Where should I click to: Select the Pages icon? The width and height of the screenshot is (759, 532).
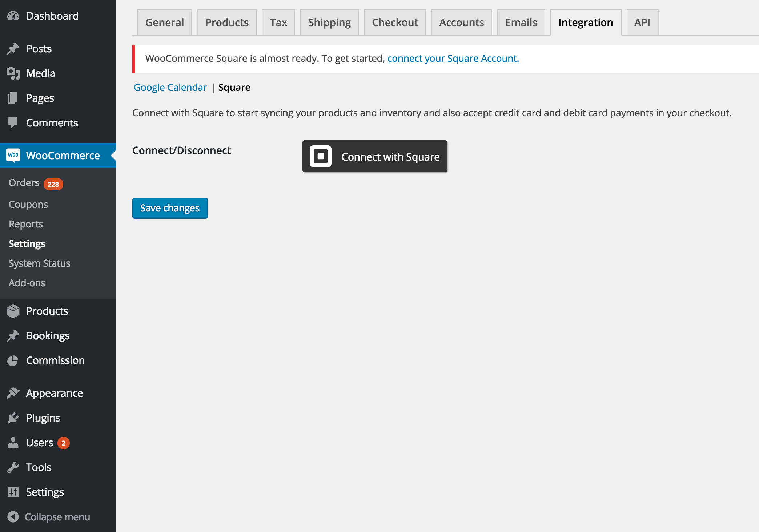(x=13, y=98)
